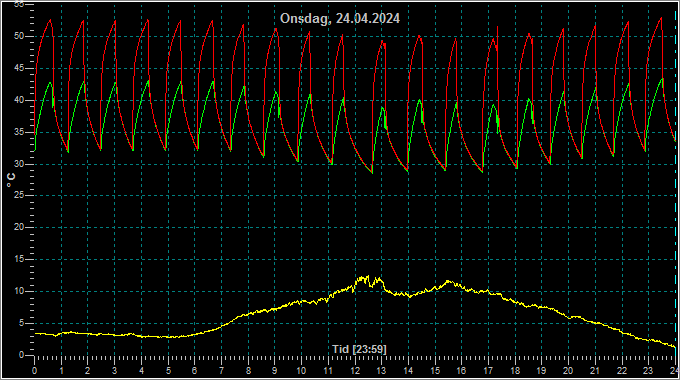Screen dimensions: 680x380
Task: Select hour 23 on the time axis
Action: (x=648, y=371)
